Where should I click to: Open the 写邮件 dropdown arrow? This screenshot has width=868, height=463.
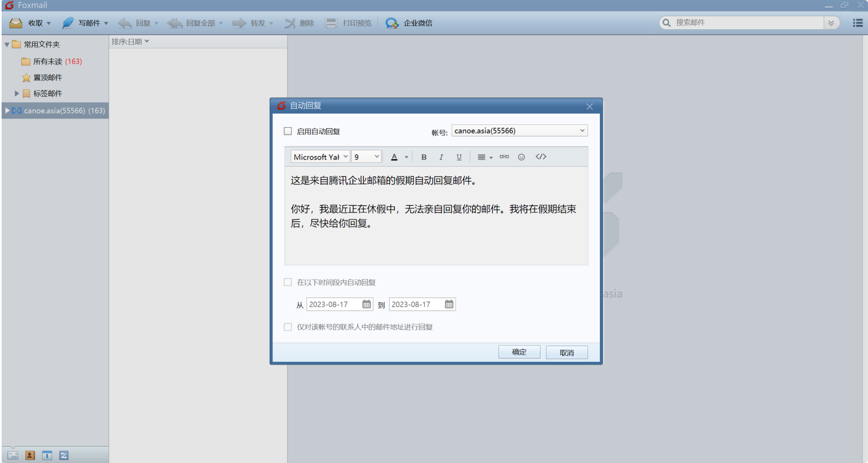coord(106,23)
